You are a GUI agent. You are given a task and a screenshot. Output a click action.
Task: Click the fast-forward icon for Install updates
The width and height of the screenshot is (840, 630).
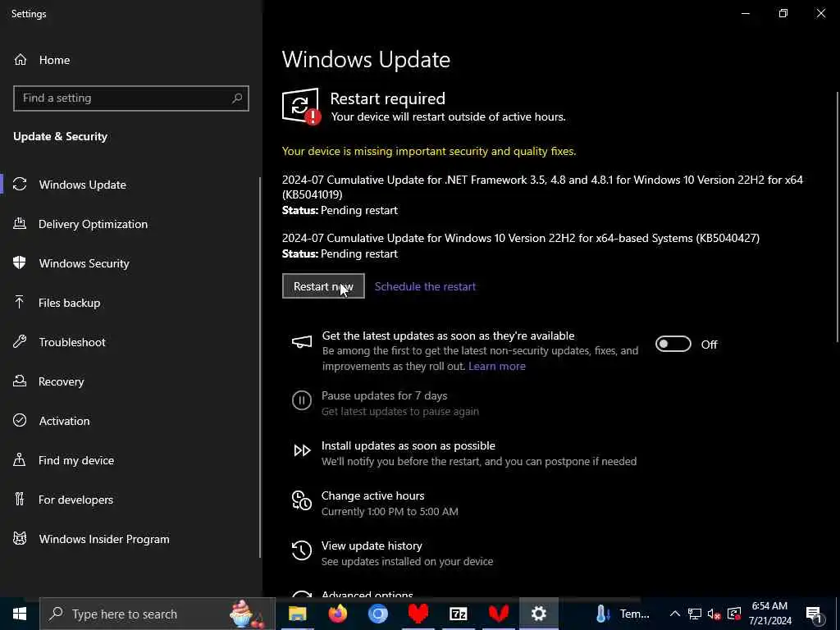tap(302, 450)
